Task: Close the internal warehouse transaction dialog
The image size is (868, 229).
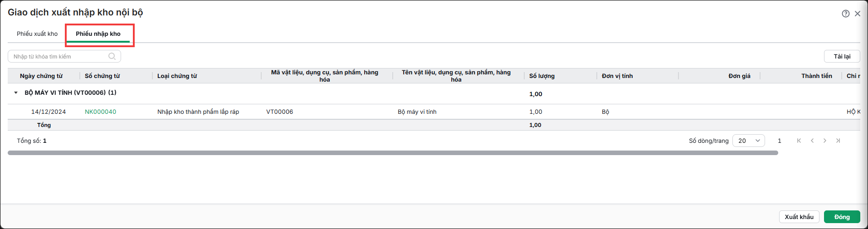Action: point(858,14)
